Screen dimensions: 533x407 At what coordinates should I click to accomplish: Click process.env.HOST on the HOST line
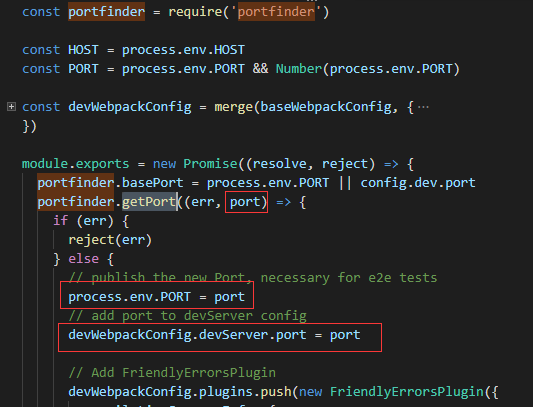click(183, 50)
